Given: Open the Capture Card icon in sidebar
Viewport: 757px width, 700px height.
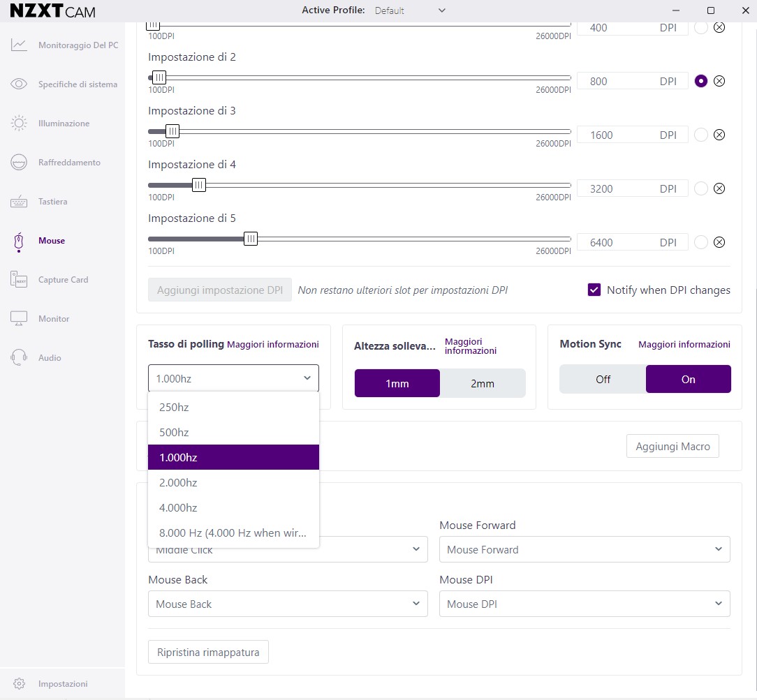Looking at the screenshot, I should tap(19, 280).
